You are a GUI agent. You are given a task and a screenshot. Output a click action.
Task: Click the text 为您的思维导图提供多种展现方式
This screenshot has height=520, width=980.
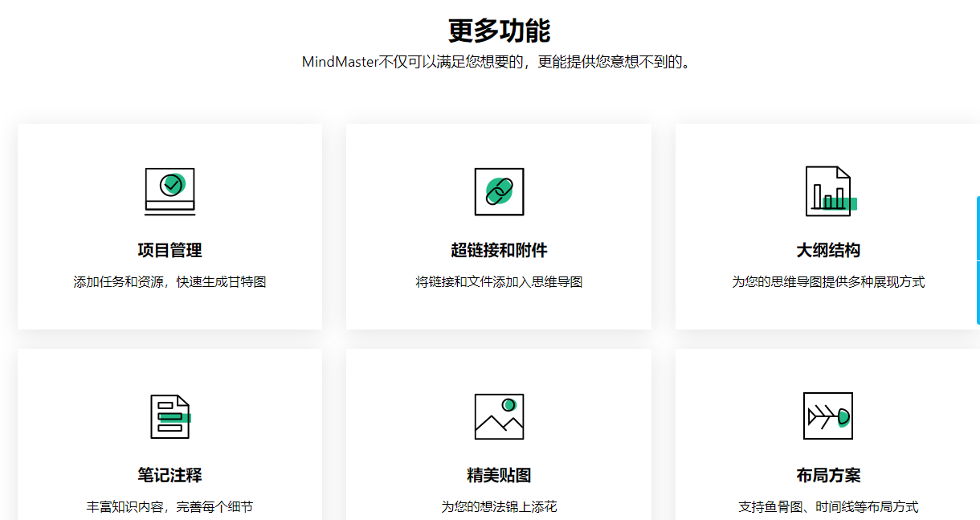tap(828, 282)
